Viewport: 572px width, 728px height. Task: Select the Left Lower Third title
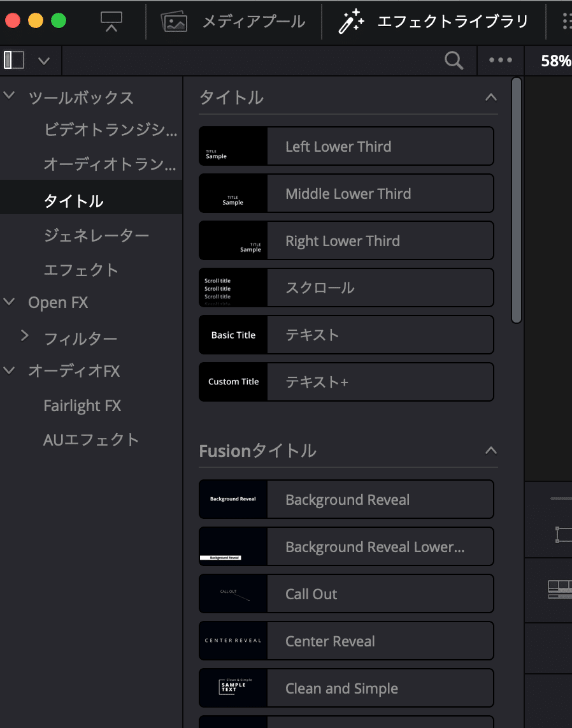pyautogui.click(x=346, y=146)
